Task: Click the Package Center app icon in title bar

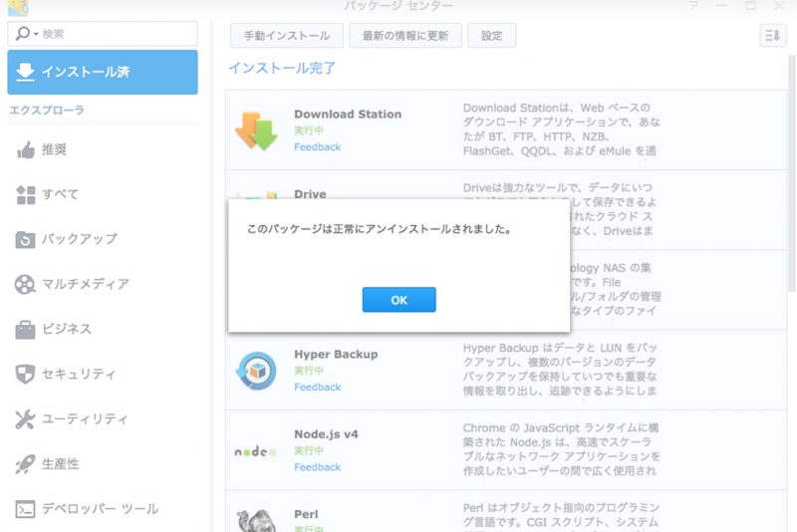Action: coord(18,7)
